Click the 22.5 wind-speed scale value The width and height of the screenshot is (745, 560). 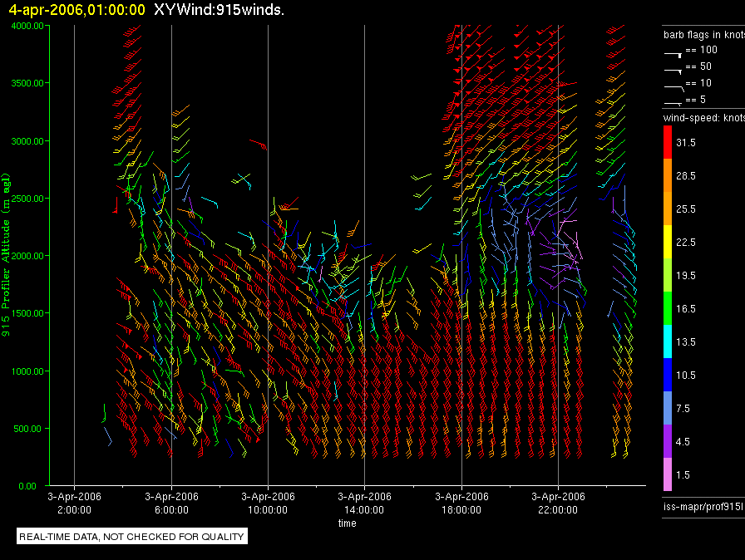click(x=686, y=242)
